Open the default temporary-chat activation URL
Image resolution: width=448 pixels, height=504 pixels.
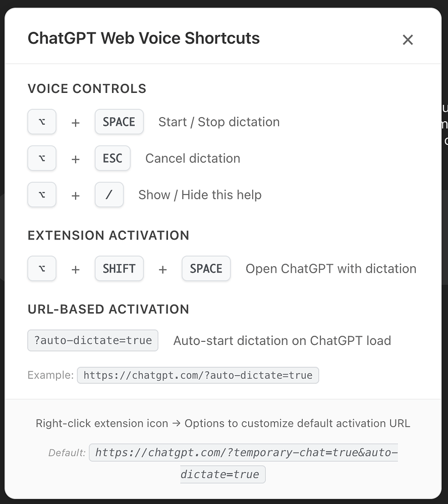[x=244, y=452]
